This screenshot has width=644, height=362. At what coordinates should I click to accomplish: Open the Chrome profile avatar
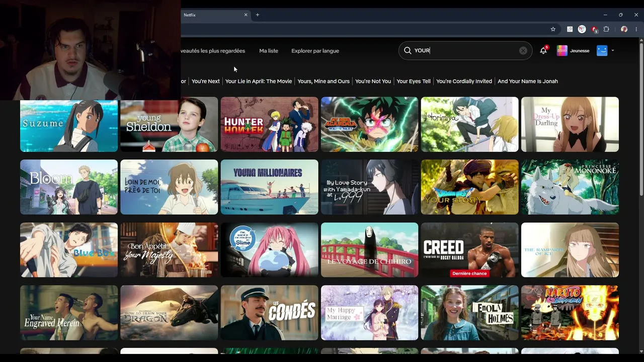click(624, 29)
